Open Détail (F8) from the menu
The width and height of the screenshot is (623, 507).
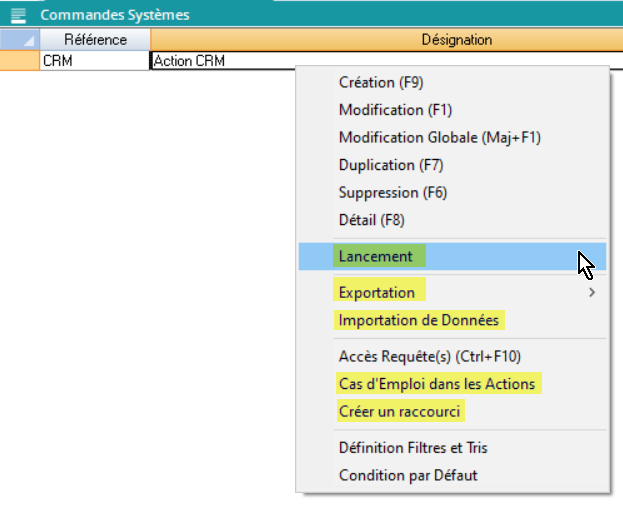(x=371, y=220)
